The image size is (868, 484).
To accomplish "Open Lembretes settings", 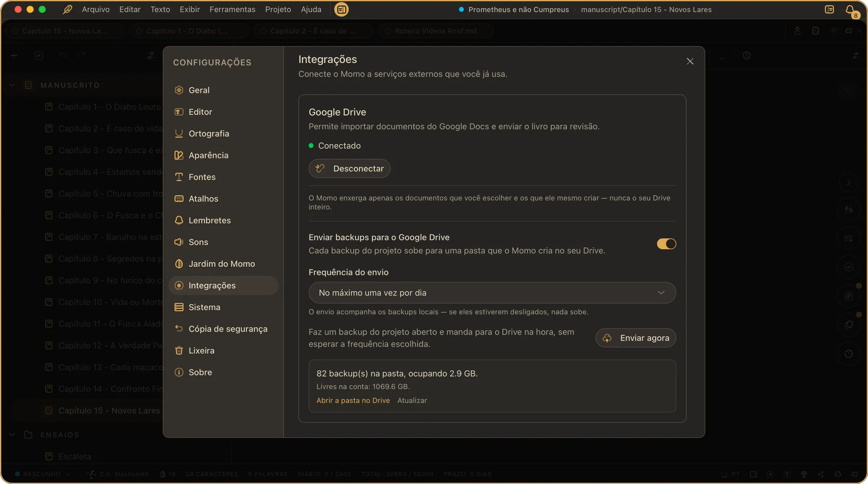I will [x=223, y=221].
